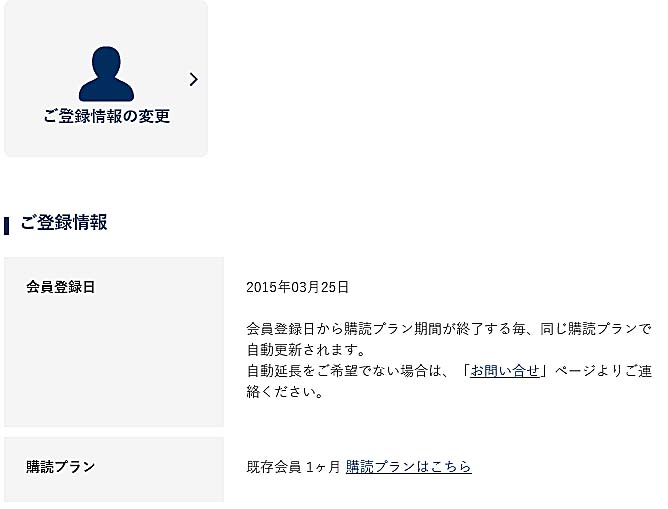This screenshot has width=668, height=509.
Task: Click the 既存会員 1ヶ月 plan text
Action: (x=294, y=467)
